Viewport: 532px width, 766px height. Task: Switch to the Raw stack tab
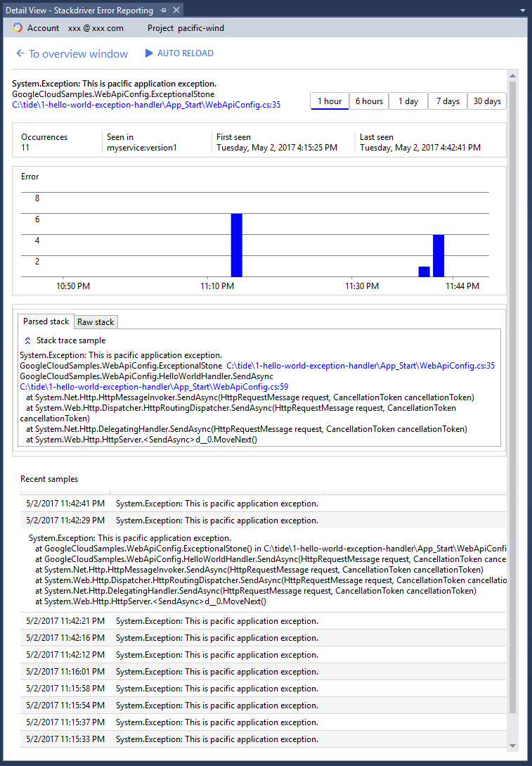96,322
